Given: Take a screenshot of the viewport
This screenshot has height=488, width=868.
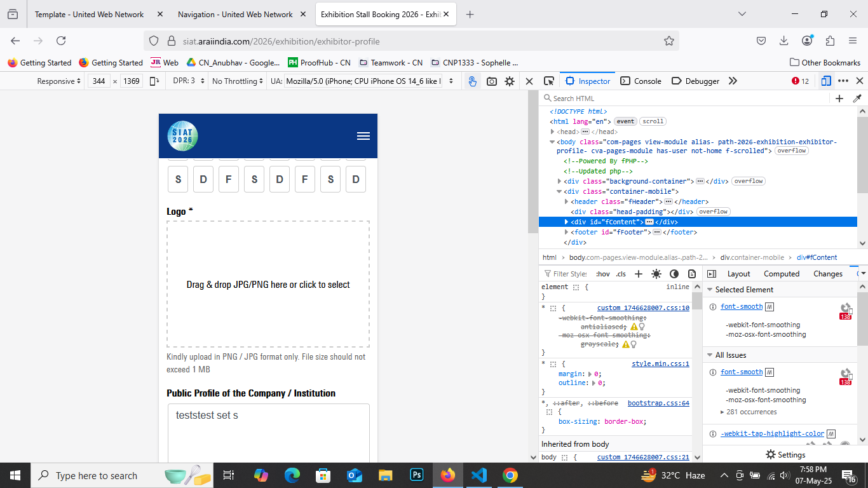Looking at the screenshot, I should click(x=491, y=81).
